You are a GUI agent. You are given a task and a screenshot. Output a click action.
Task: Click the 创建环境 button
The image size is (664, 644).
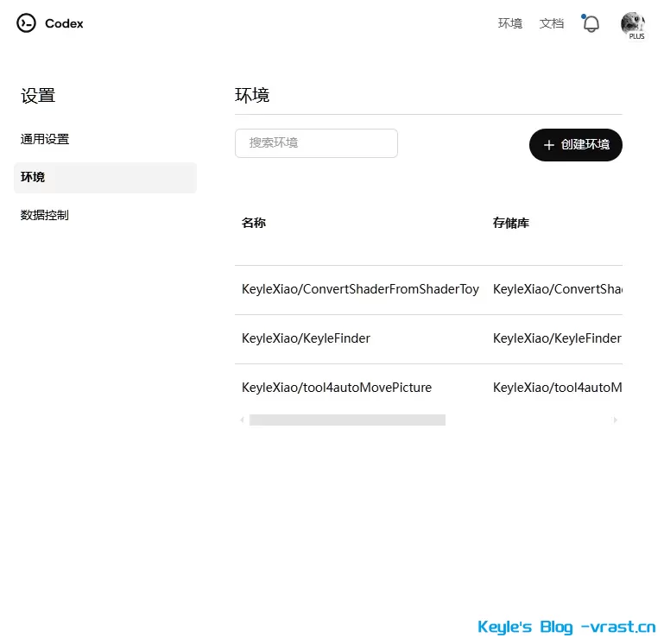coord(575,145)
